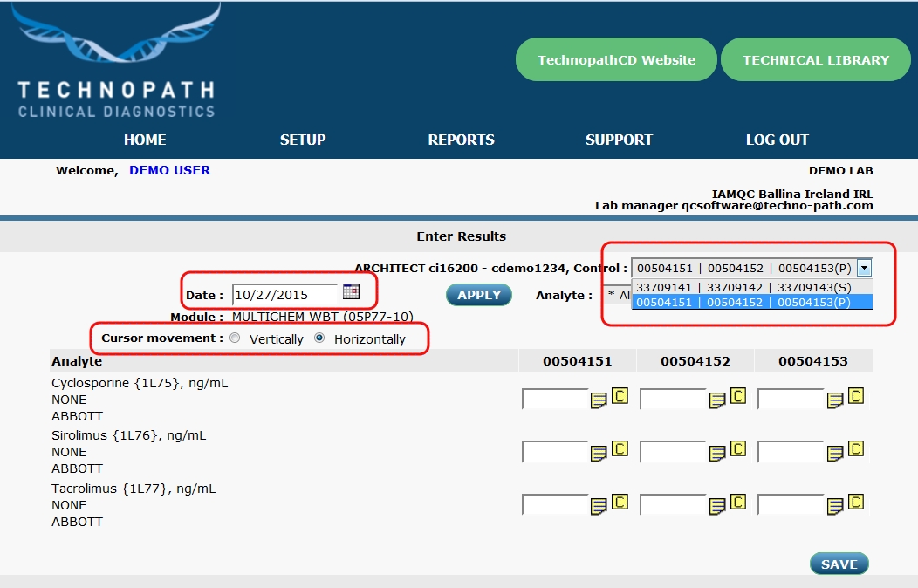Click C icon for Tacrolimus 00504151
Viewport: 918px width, 588px height.
click(x=620, y=502)
